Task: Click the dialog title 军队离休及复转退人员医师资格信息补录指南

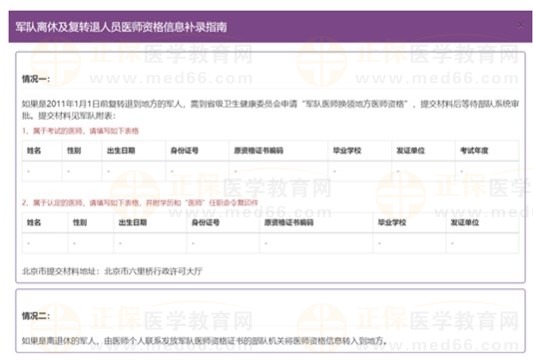Action: click(121, 27)
